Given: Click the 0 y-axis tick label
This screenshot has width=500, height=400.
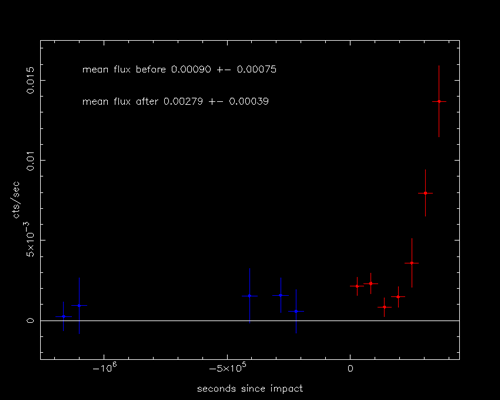Looking at the screenshot, I should (31, 320).
